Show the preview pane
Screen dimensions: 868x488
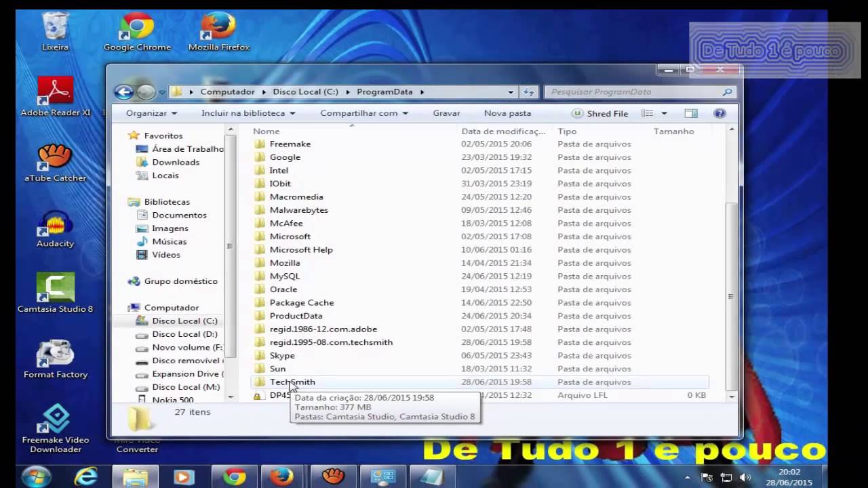pos(691,113)
